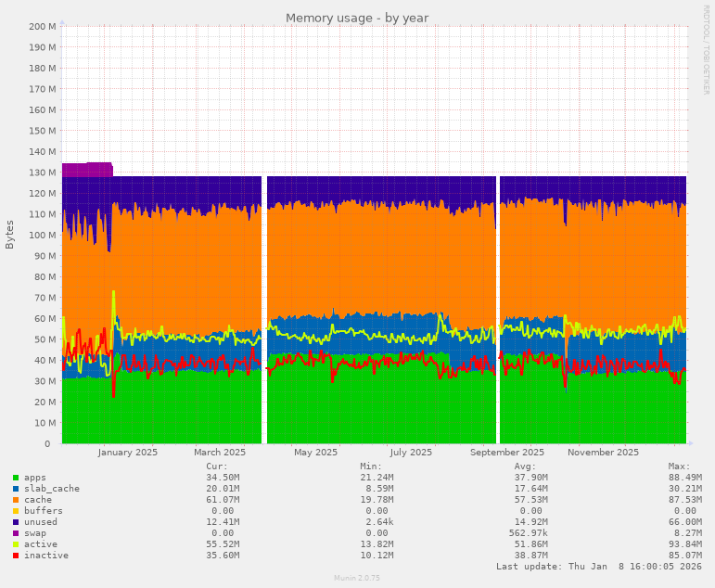
Task: Click slab_cache current value 20.01M
Action: point(223,489)
